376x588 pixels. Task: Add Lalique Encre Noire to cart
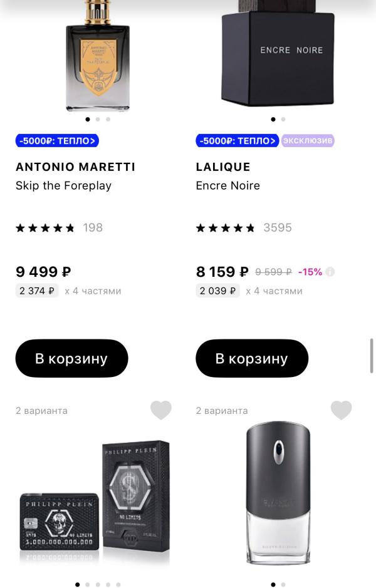pos(252,358)
